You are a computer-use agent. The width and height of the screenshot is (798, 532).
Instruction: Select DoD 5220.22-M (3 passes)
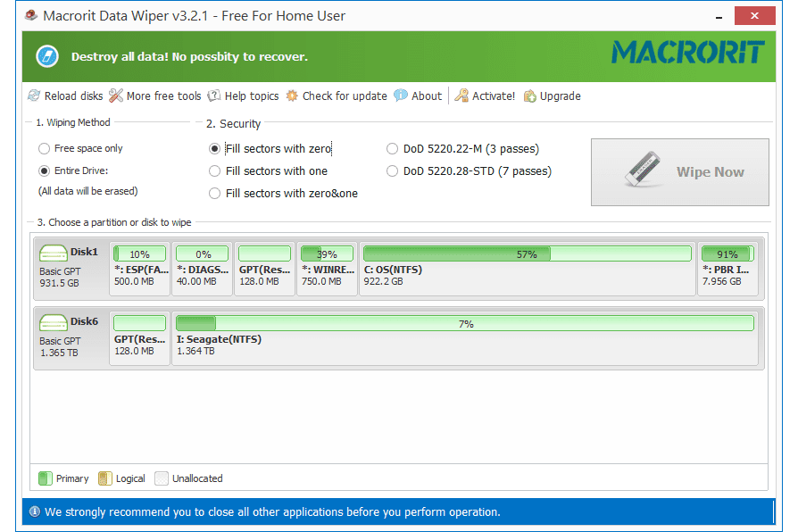(393, 149)
